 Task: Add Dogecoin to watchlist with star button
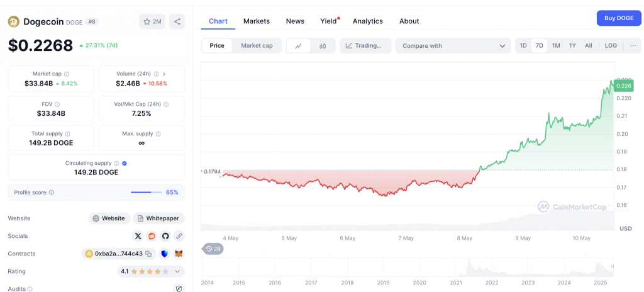click(152, 22)
